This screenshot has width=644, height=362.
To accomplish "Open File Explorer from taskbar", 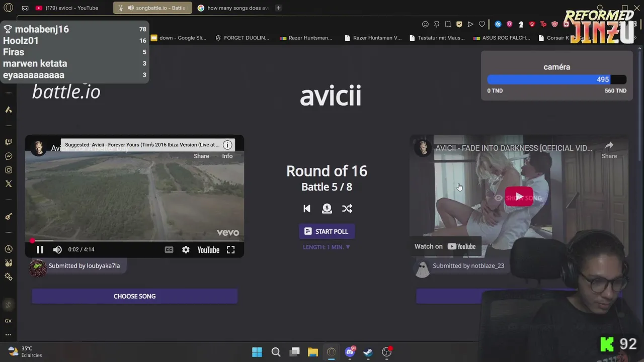I will tap(313, 352).
